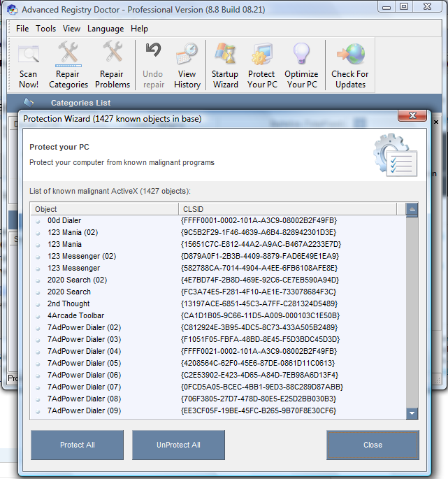Toggle protection marker for 4Arcade Toolbar
The height and width of the screenshot is (479, 448).
coord(38,316)
